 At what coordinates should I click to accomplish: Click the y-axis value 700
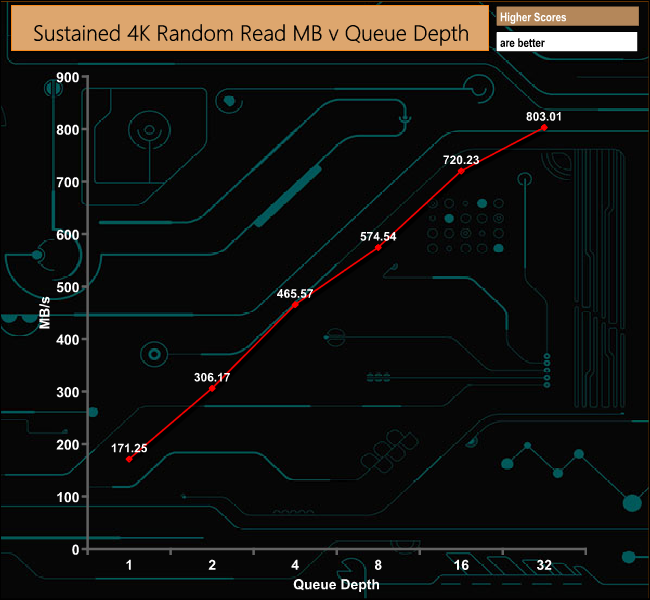click(68, 182)
